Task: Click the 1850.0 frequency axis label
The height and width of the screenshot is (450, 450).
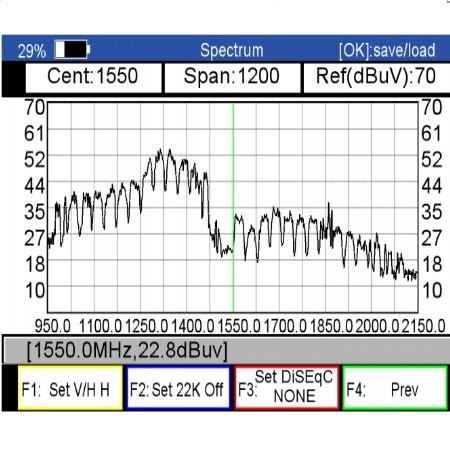Action: pos(331,326)
